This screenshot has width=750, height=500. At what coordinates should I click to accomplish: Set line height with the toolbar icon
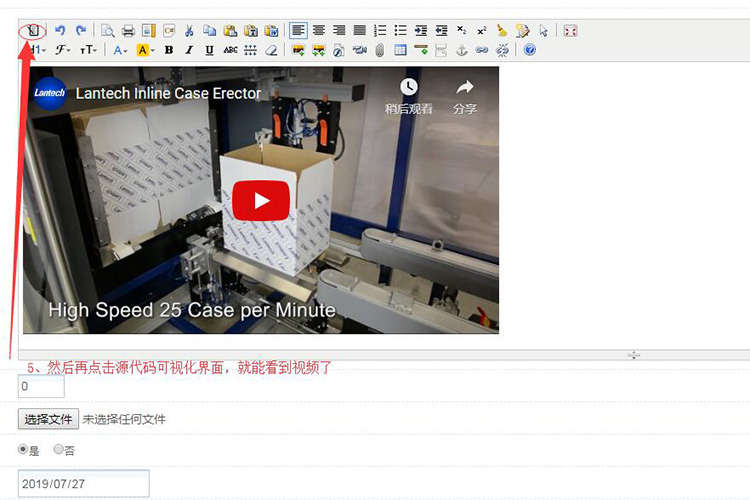(250, 50)
